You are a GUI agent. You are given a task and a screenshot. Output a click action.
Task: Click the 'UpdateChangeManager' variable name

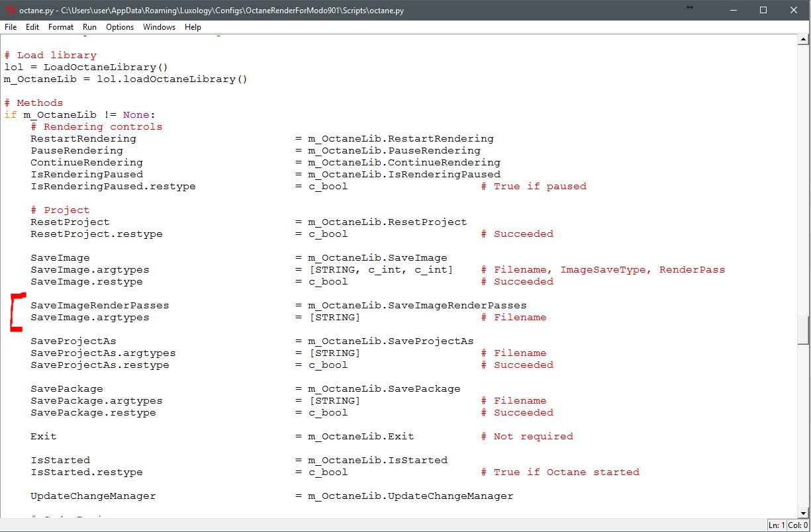[93, 496]
